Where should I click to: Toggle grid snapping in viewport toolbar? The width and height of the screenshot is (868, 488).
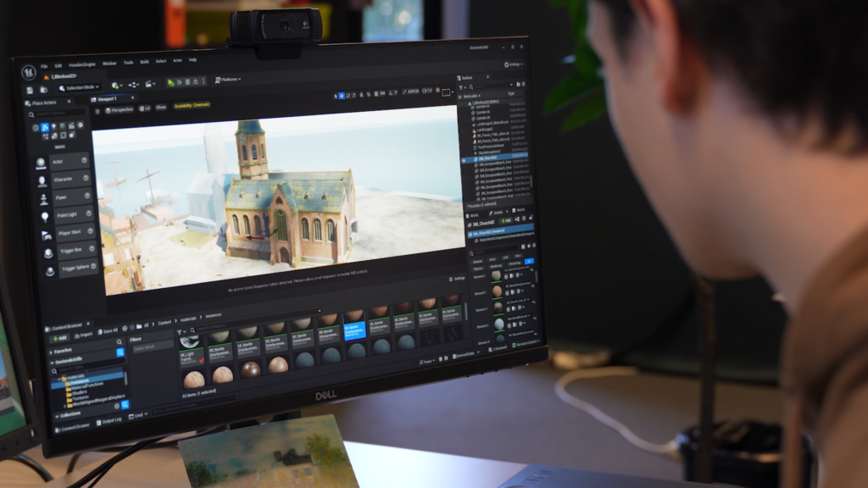pyautogui.click(x=377, y=94)
